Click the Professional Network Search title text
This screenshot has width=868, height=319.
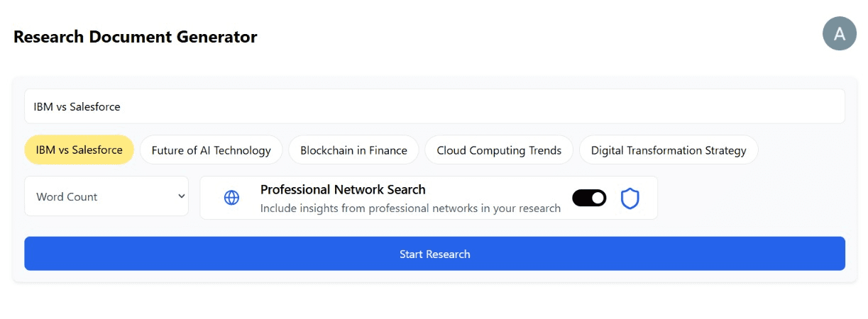(343, 189)
